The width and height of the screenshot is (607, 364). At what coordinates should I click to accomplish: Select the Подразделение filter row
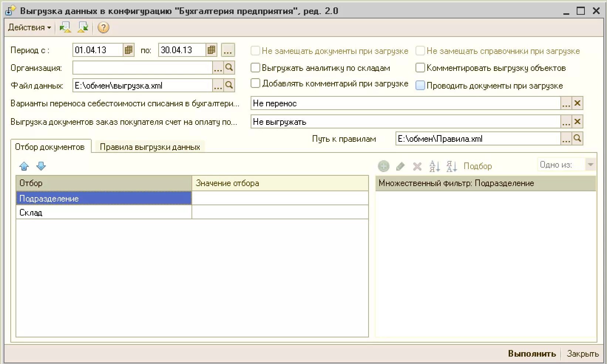point(104,198)
